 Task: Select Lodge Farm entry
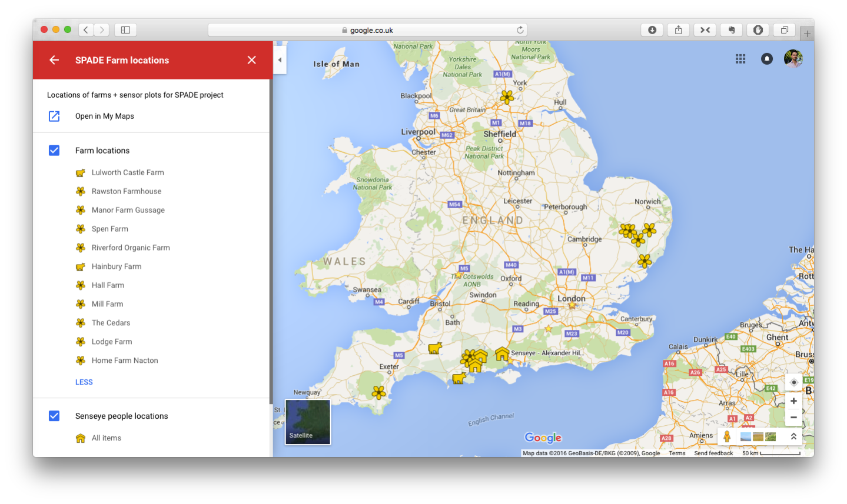pos(112,342)
